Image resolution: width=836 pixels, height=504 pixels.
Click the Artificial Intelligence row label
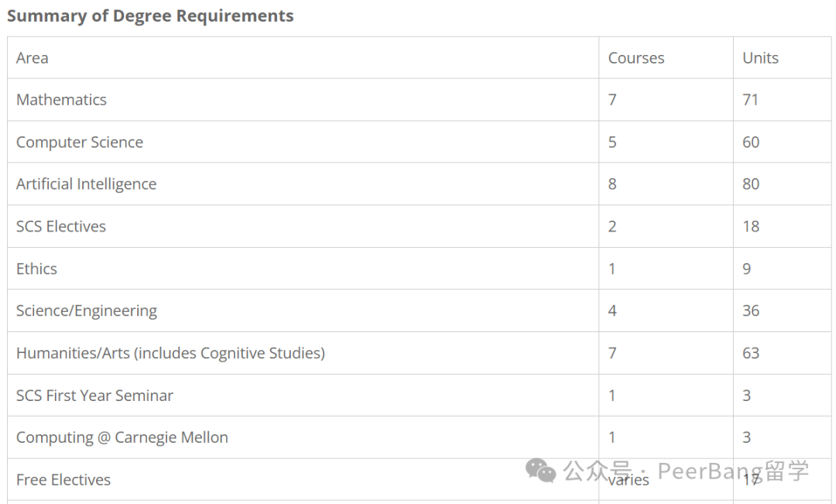[87, 184]
